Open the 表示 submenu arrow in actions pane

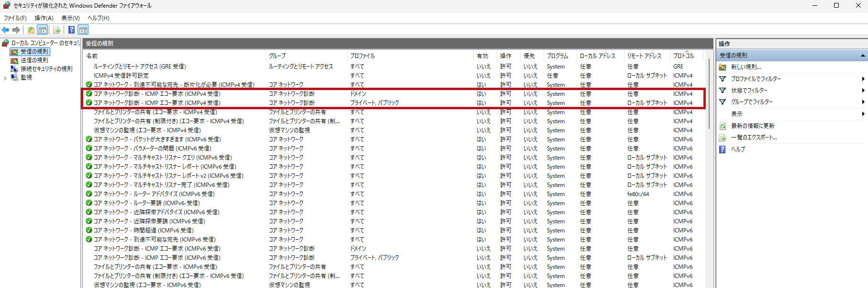coord(863,114)
